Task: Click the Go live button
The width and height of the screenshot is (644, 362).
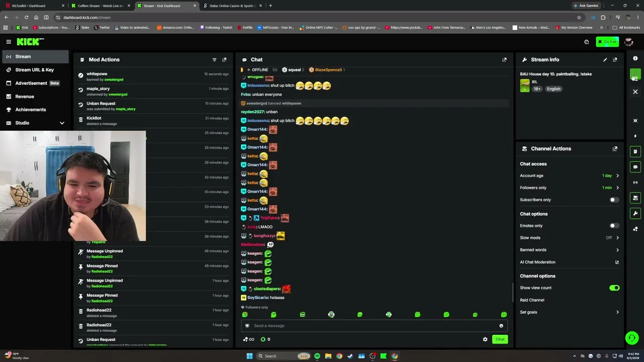Action: [x=607, y=42]
